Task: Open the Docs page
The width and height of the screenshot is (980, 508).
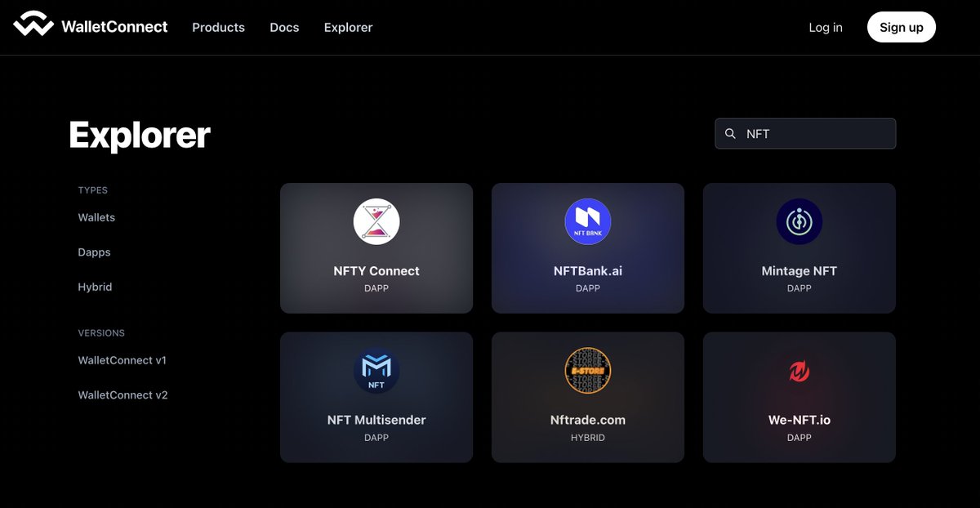Action: point(283,27)
